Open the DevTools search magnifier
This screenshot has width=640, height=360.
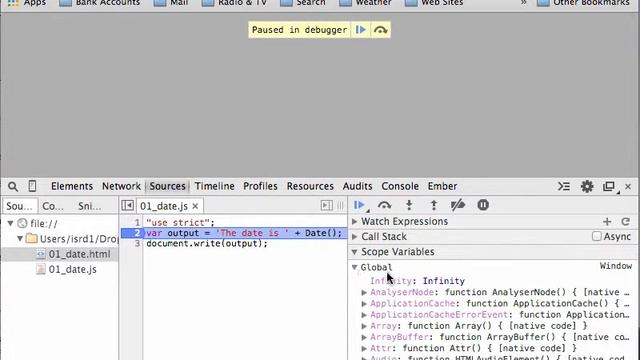(13, 187)
